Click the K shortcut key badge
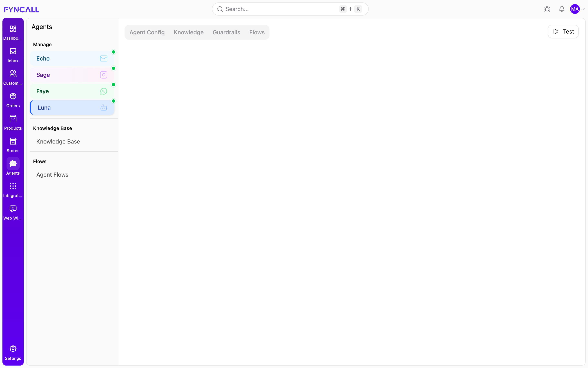Image resolution: width=588 pixels, height=368 pixels. pos(358,9)
